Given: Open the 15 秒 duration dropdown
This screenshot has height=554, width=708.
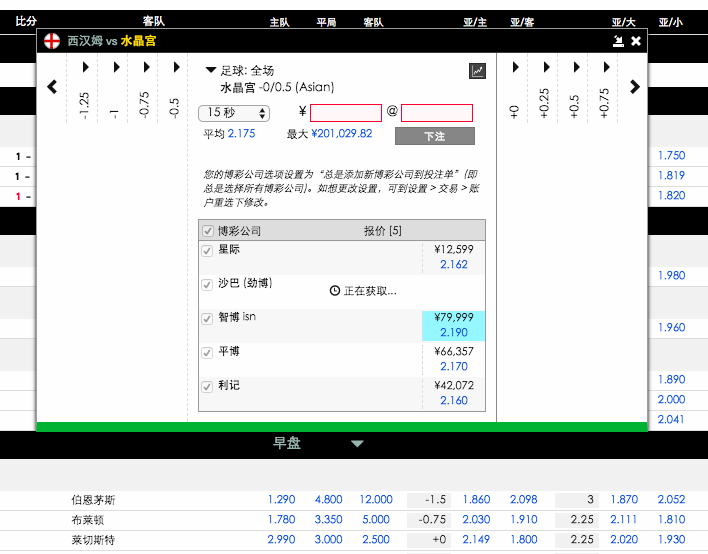Looking at the screenshot, I should pyautogui.click(x=234, y=113).
